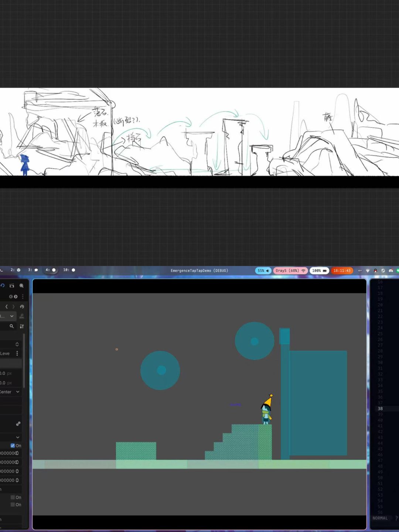399x532 pixels.
Task: Click the topmost numeric value stepper arrows
Action: click(17, 453)
